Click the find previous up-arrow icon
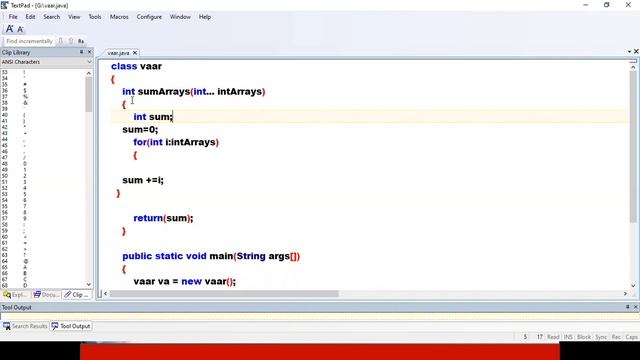The width and height of the screenshot is (640, 360). [71, 41]
